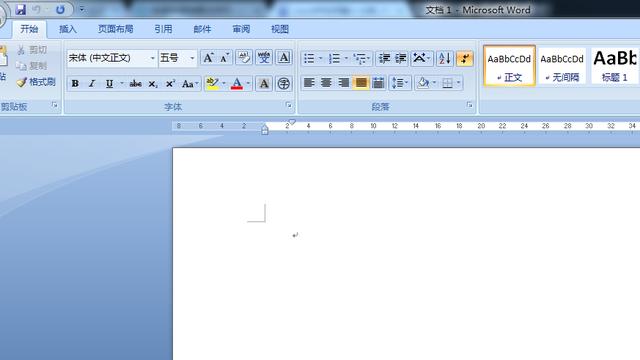Screen dimensions: 640x360
Task: Apply the red font color
Action: [x=237, y=84]
